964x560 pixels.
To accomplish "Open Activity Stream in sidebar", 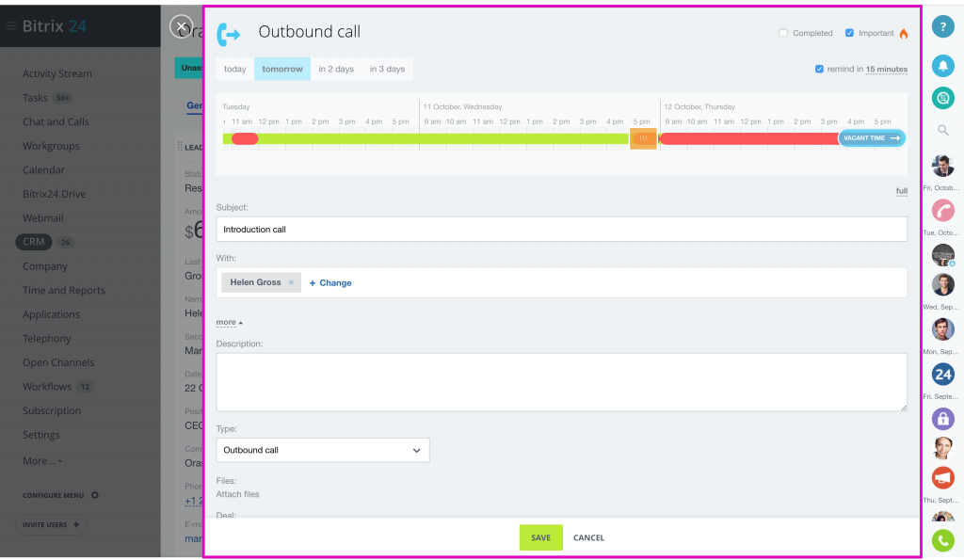I will point(57,73).
